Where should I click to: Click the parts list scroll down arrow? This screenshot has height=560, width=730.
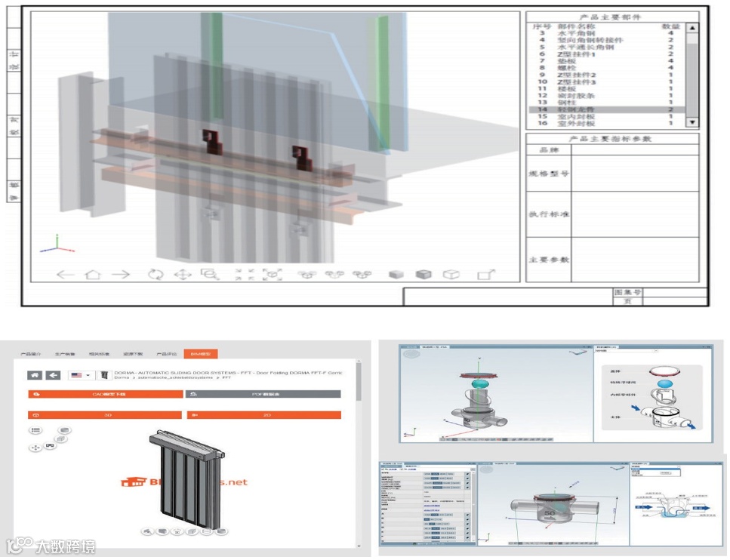(x=692, y=122)
